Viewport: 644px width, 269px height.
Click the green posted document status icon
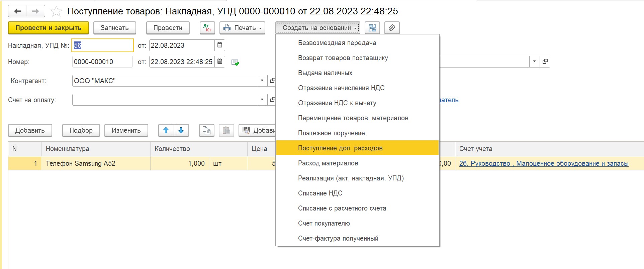point(235,62)
